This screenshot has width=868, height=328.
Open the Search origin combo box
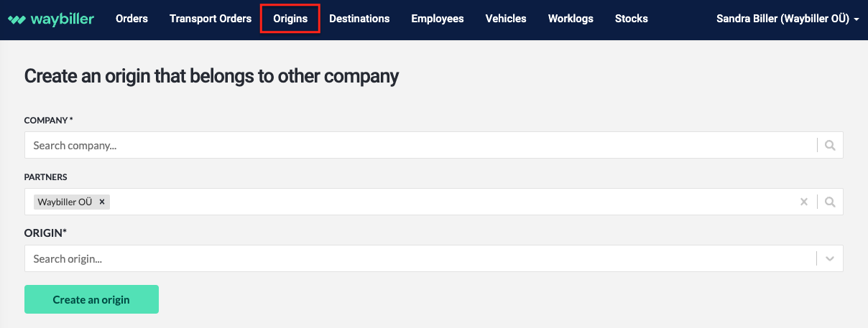(x=417, y=259)
